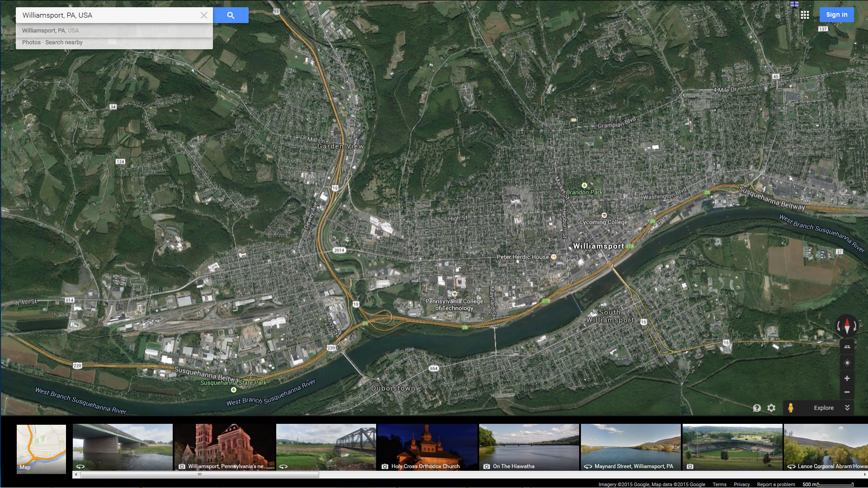Zoom out with the minus button
This screenshot has height=488, width=868.
pos(847,392)
